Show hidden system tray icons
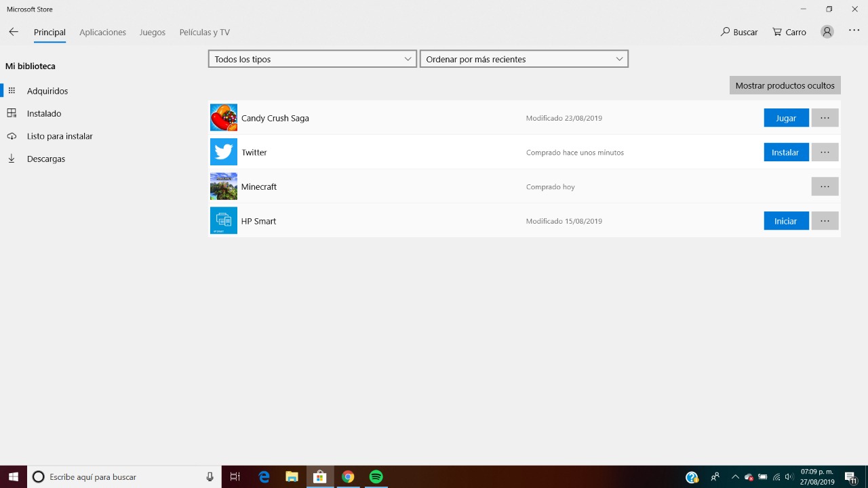 (x=735, y=477)
